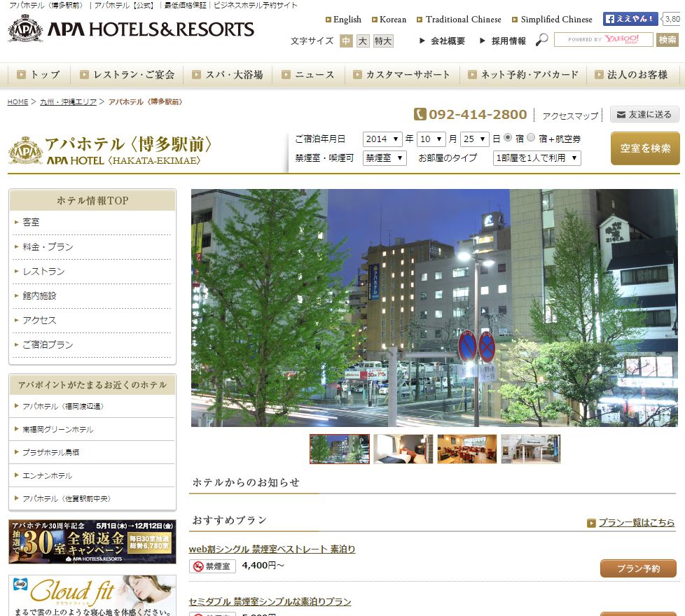Image resolution: width=685 pixels, height=616 pixels.
Task: Click the triangle arrow before 採用情報
Action: pyautogui.click(x=483, y=41)
